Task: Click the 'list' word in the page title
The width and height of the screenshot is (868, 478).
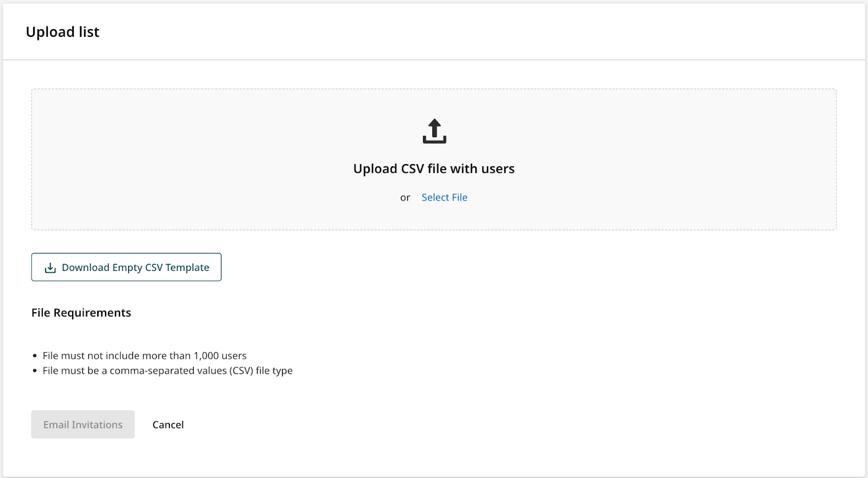Action: tap(89, 32)
